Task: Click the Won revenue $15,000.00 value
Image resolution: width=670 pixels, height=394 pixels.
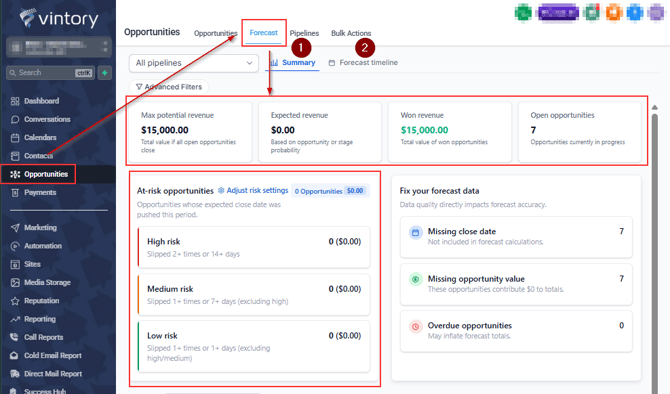Action: [x=424, y=130]
